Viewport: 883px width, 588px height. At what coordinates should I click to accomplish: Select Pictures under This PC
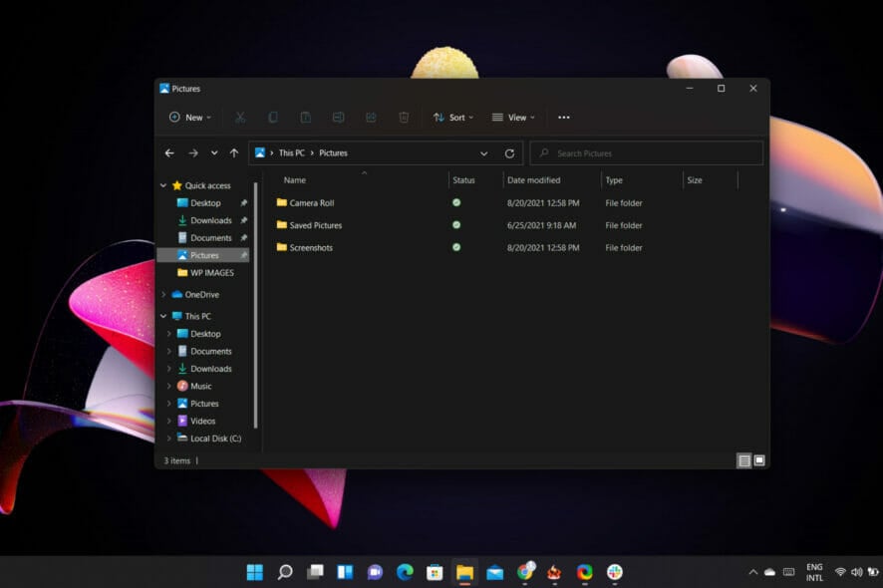pos(205,404)
